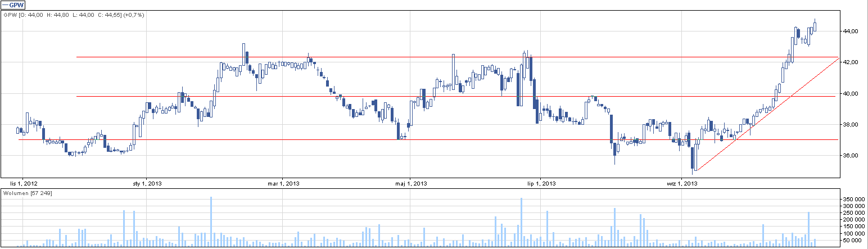868x249 pixels.
Task: Select the red horizontal support line
Action: pyautogui.click(x=427, y=139)
